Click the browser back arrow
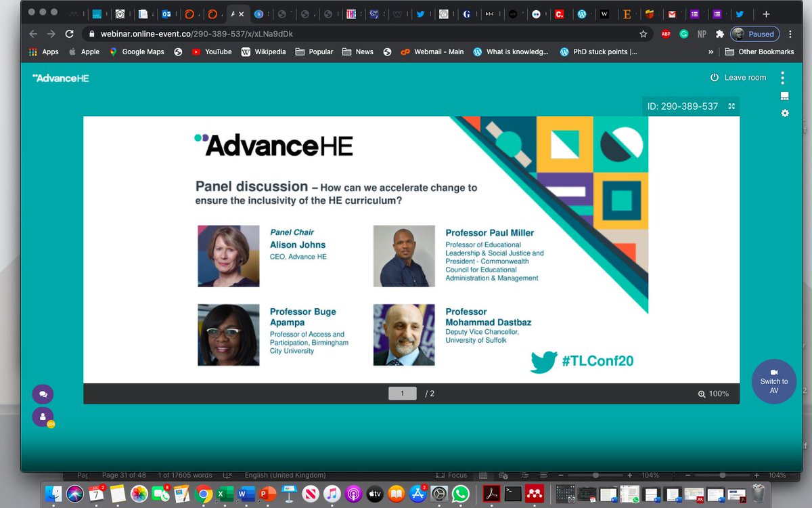Image resolution: width=812 pixels, height=508 pixels. [33, 33]
